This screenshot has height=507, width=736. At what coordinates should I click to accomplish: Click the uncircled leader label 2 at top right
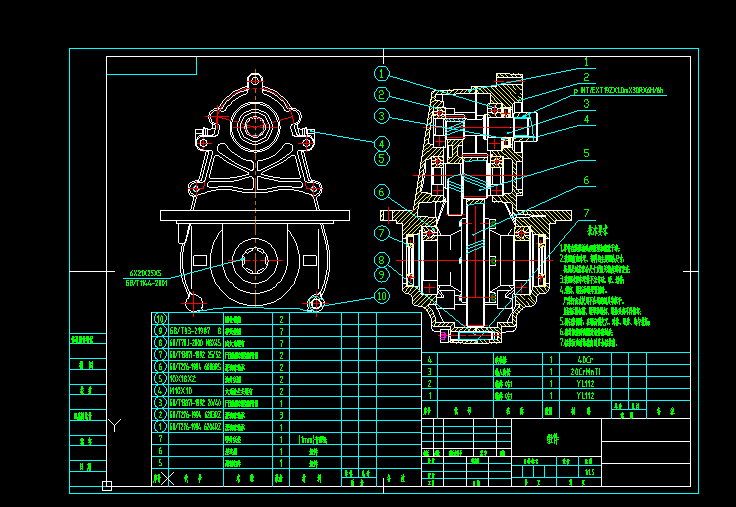[x=586, y=77]
